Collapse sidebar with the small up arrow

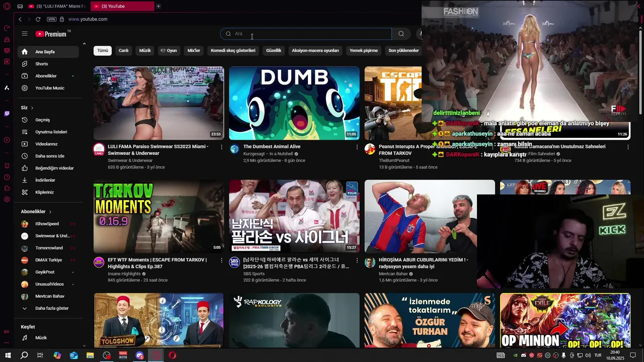pos(84,44)
